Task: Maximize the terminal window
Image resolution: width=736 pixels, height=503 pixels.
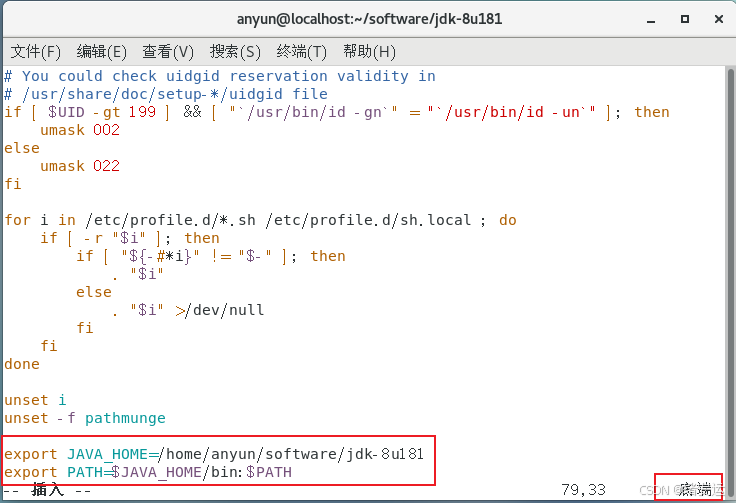Action: click(x=685, y=19)
